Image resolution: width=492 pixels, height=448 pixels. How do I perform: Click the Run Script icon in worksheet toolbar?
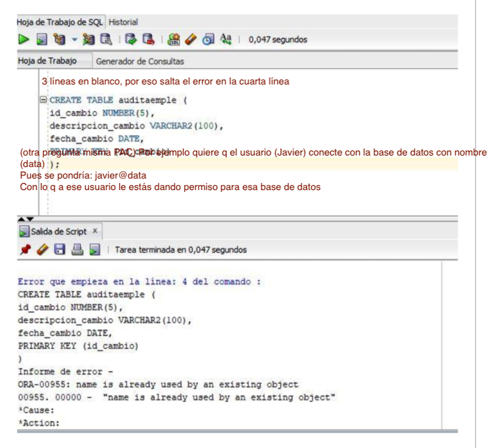tap(40, 40)
